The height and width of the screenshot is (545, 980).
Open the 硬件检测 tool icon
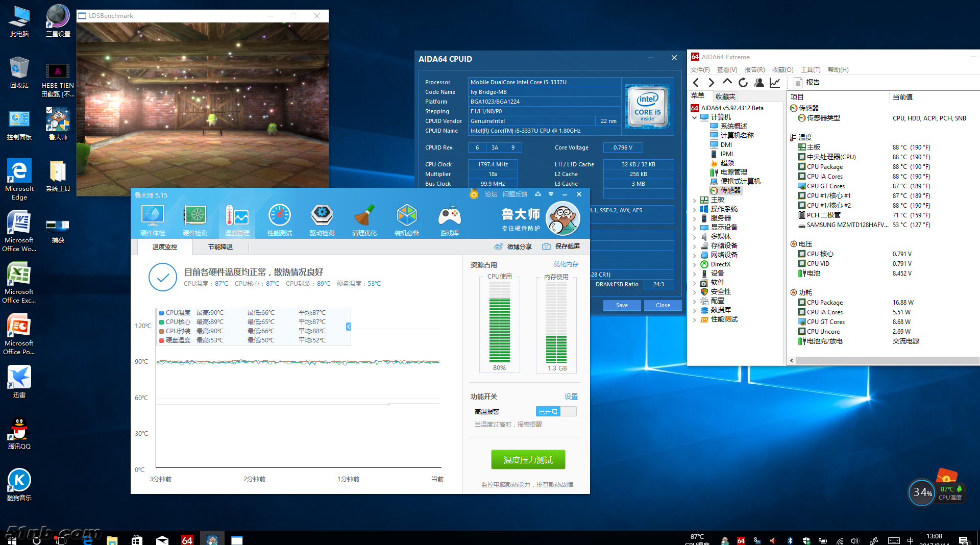pos(195,220)
